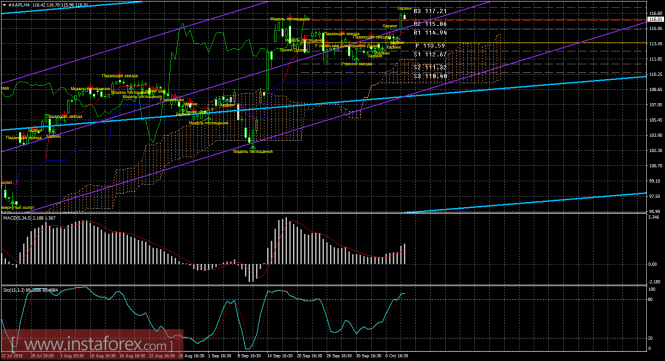Screen dimensions: 665x361
Task: Click the R2 115.86 resistance level label
Action: 430,24
